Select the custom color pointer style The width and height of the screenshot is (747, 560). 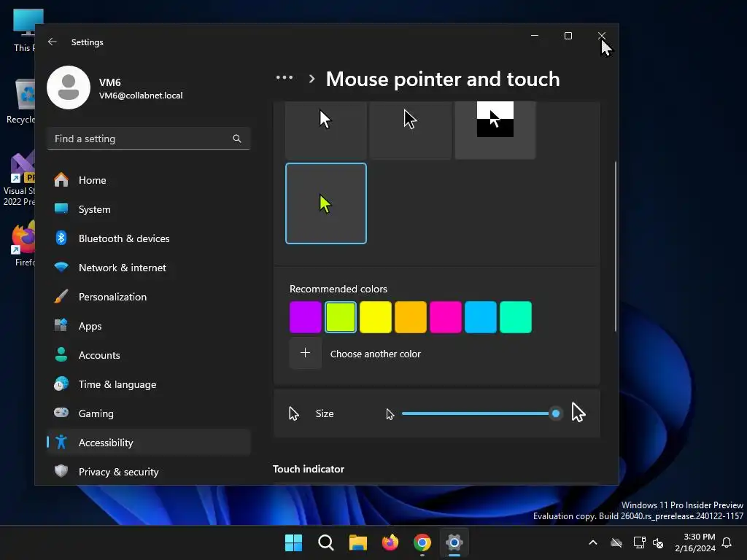tap(326, 203)
